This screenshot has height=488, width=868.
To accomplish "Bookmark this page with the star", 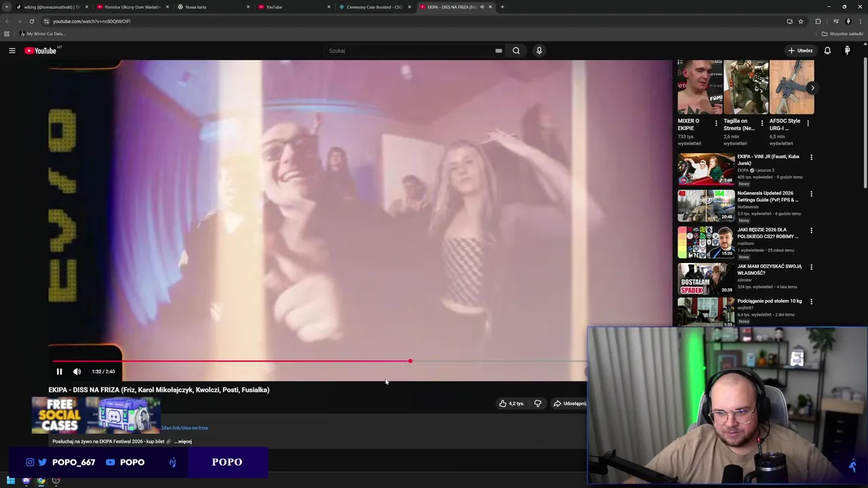I will pyautogui.click(x=801, y=21).
